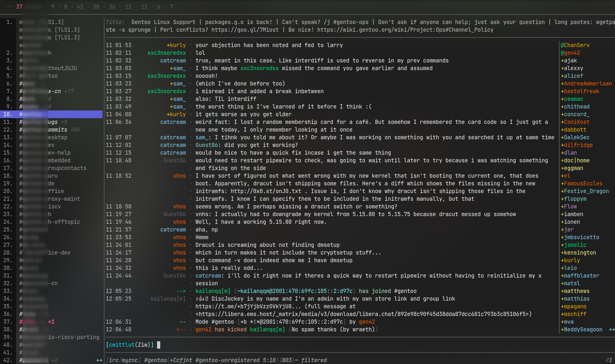Jump to hotlist buffer 37 in top bar
This screenshot has width=615, height=364.
[19, 7]
